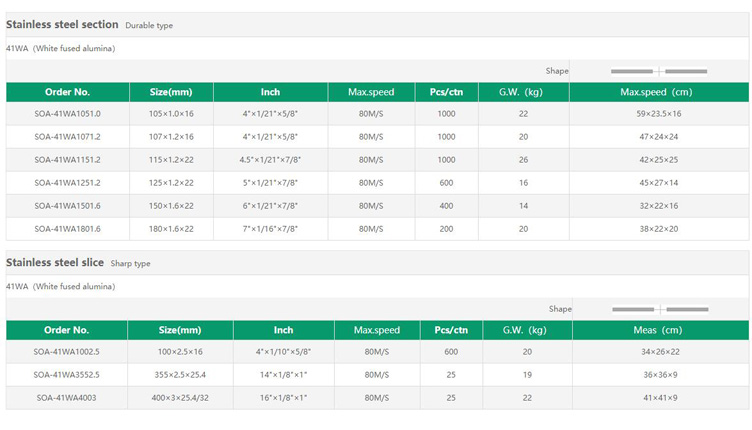The width and height of the screenshot is (752, 430).
Task: Click the disc shape diagram in the slice table
Action: pyautogui.click(x=659, y=309)
